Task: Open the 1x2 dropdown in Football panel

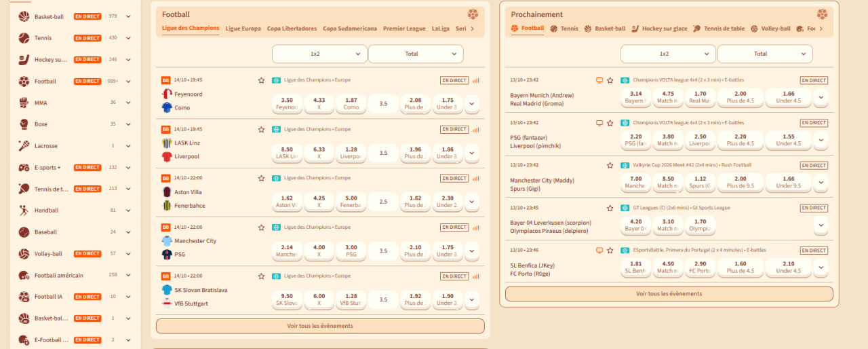Action: pos(319,54)
